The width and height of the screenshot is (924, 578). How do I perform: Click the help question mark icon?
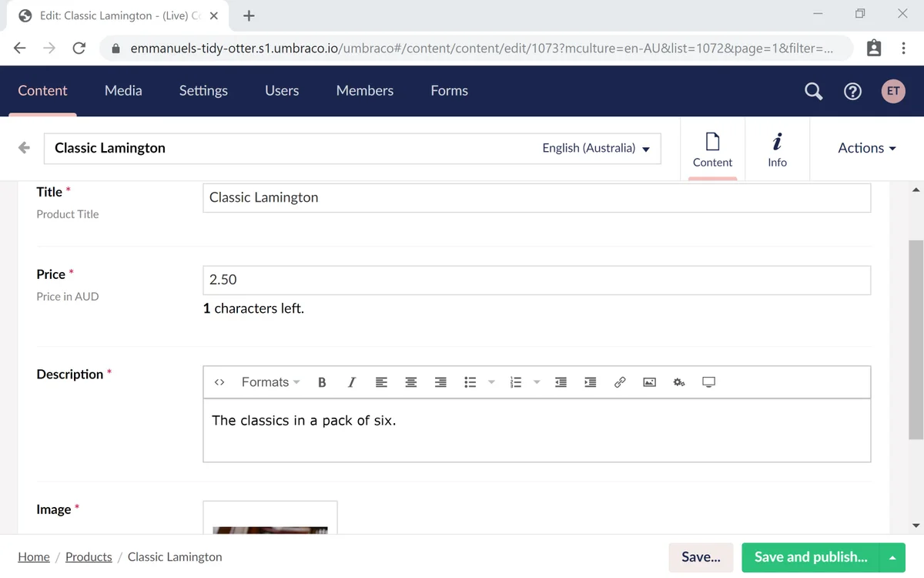(852, 91)
